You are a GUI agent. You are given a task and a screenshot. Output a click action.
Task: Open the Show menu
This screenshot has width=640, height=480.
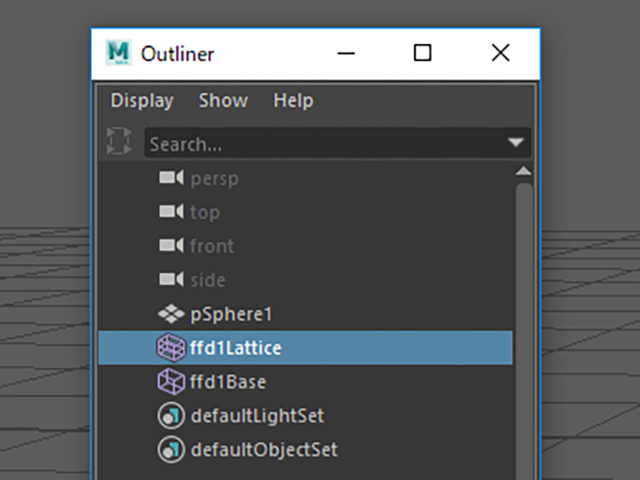pyautogui.click(x=223, y=100)
